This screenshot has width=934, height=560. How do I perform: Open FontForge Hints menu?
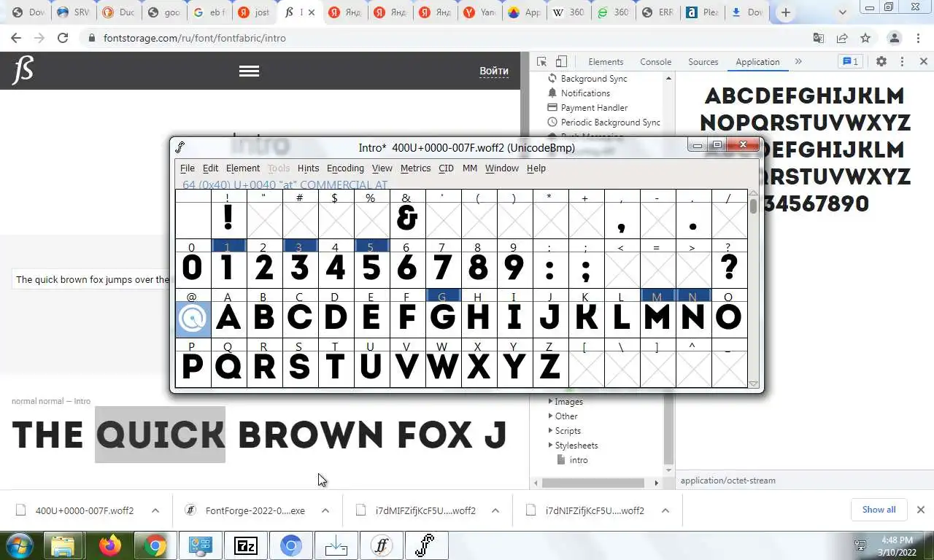pyautogui.click(x=308, y=168)
